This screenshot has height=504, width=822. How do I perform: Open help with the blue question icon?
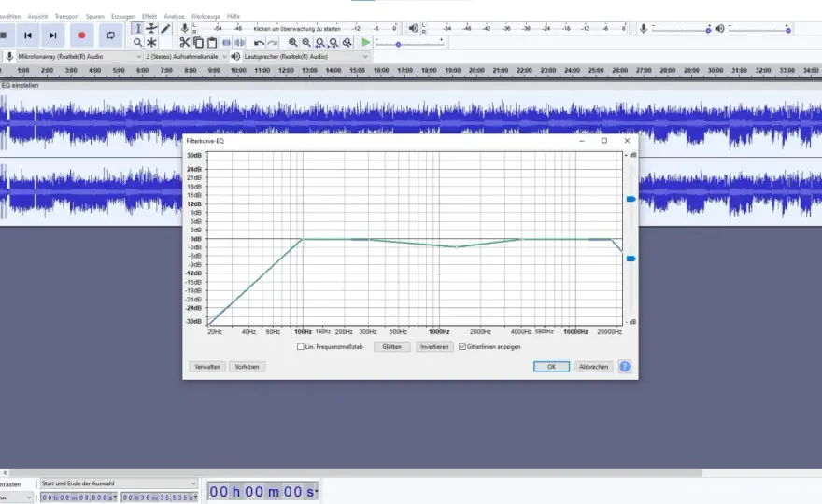pos(625,367)
